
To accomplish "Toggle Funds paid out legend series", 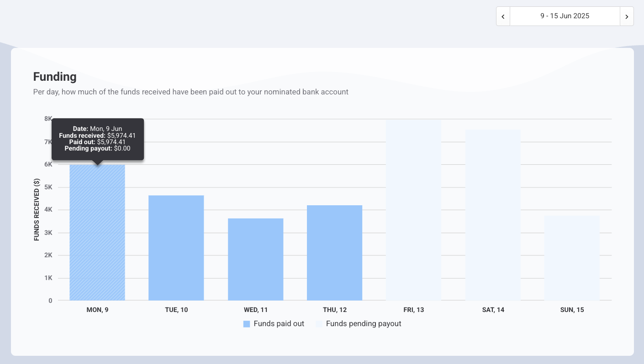I will pyautogui.click(x=279, y=324).
